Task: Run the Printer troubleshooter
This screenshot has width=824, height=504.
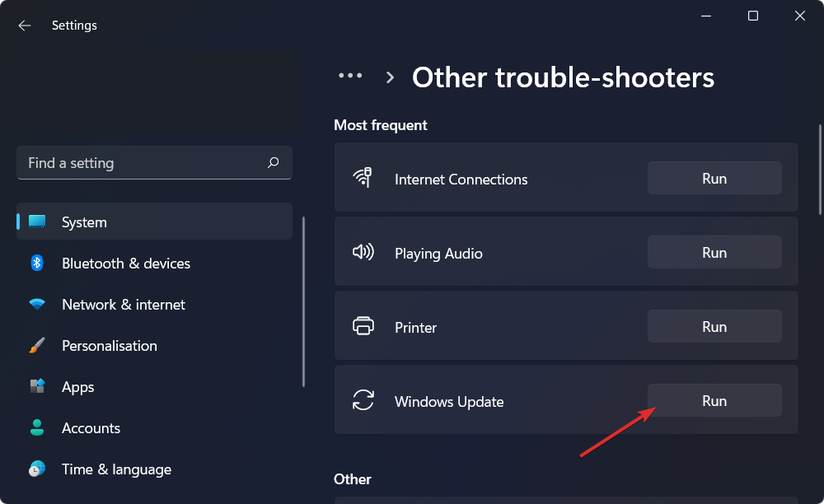Action: click(x=714, y=326)
